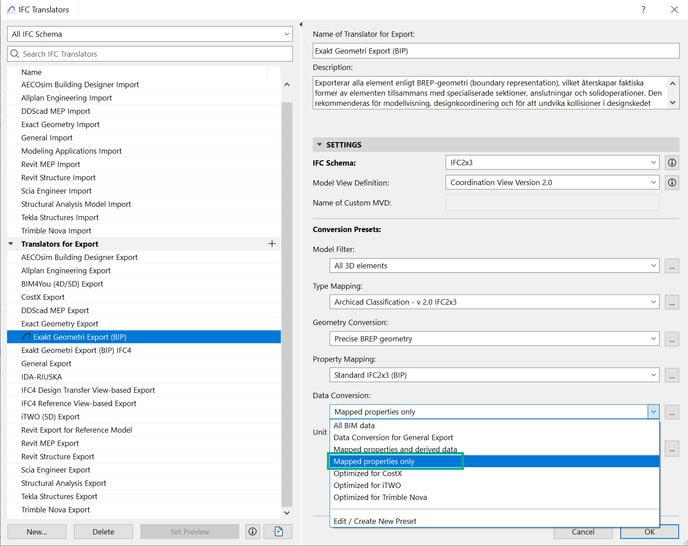This screenshot has height=546, width=688.
Task: Click the Set Preview button
Action: coord(190,532)
